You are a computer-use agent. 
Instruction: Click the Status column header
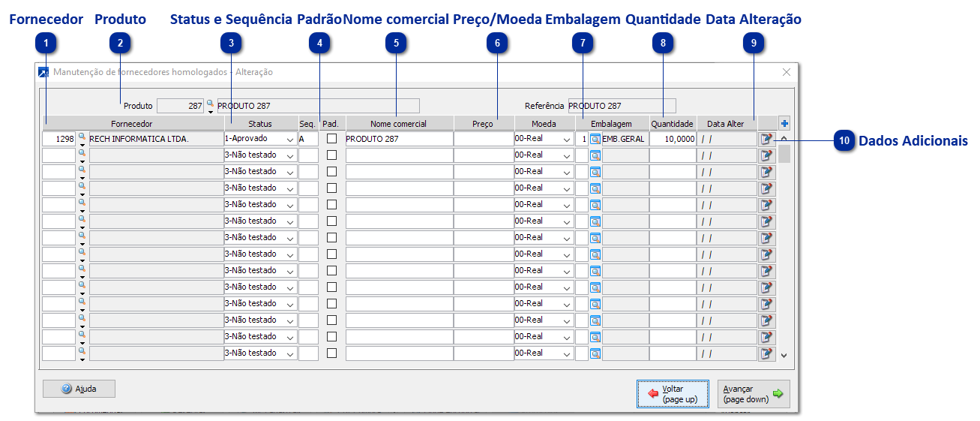coord(260,123)
